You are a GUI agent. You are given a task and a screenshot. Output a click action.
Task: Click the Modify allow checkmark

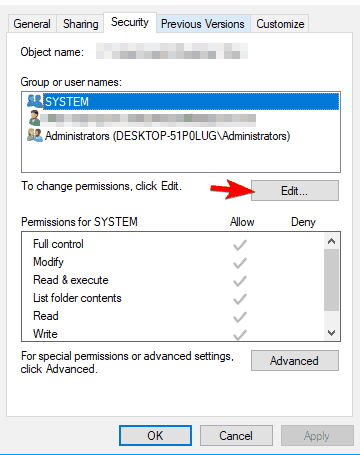pyautogui.click(x=240, y=263)
